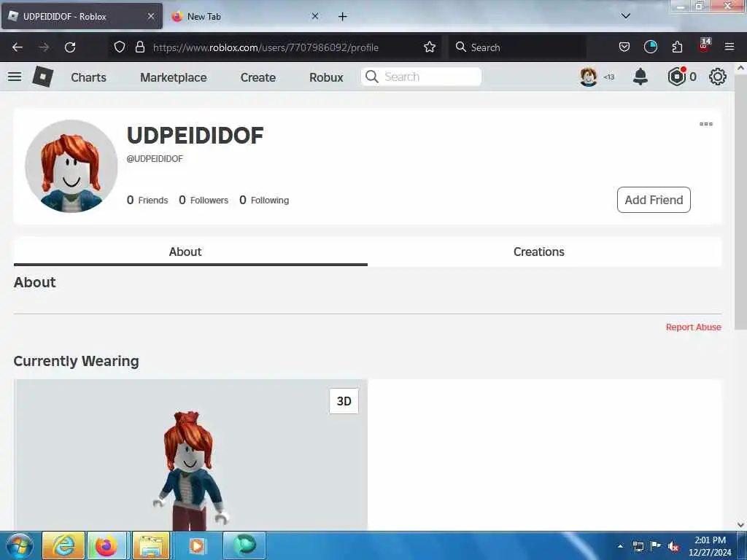747x560 pixels.
Task: Click the page vertical scrollbar thumb
Action: point(740,202)
